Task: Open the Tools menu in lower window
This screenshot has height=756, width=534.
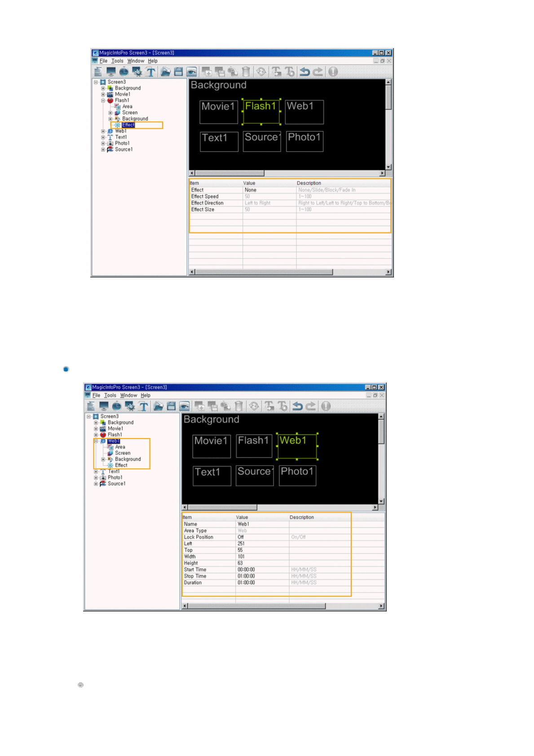Action: tap(110, 396)
